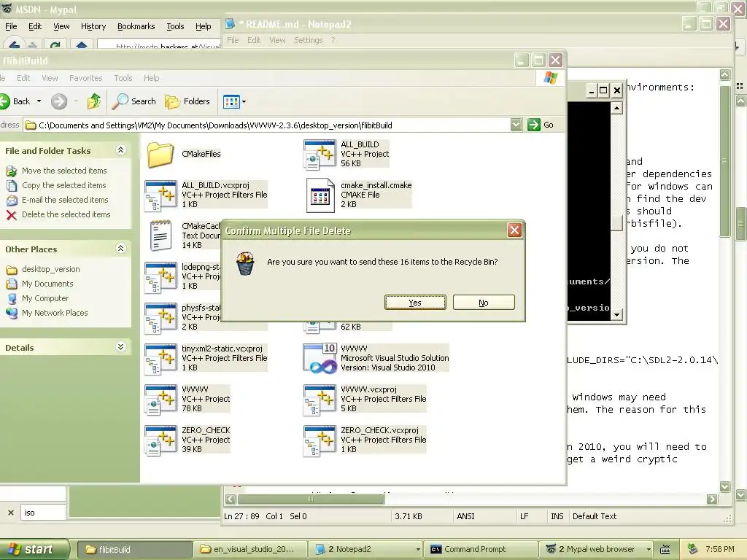Go up one folder level
This screenshot has height=560, width=747.
[94, 101]
